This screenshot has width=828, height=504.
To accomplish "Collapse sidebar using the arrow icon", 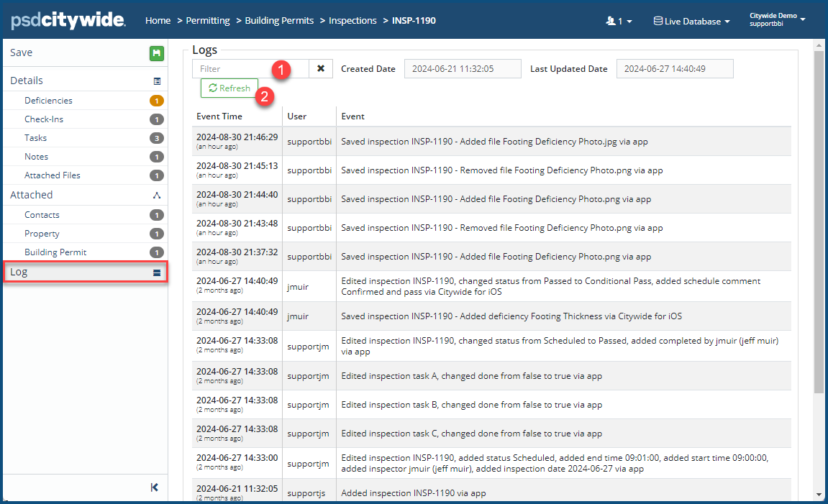I will 155,487.
